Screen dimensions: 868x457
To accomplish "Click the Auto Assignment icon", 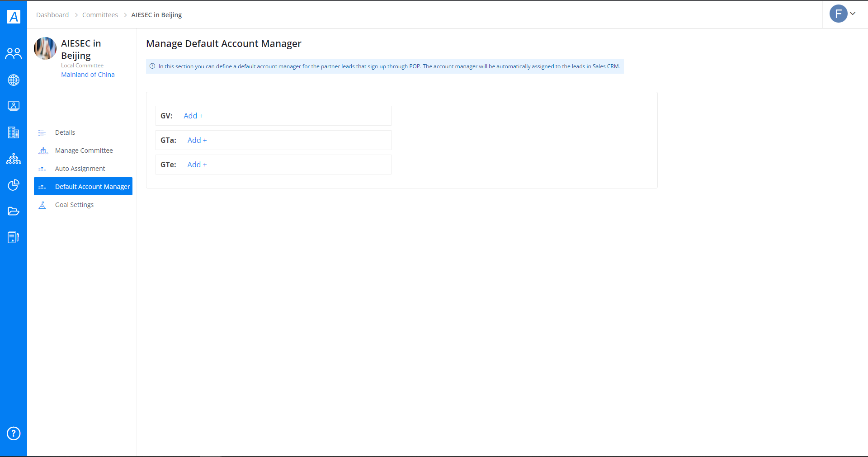I will click(x=42, y=169).
